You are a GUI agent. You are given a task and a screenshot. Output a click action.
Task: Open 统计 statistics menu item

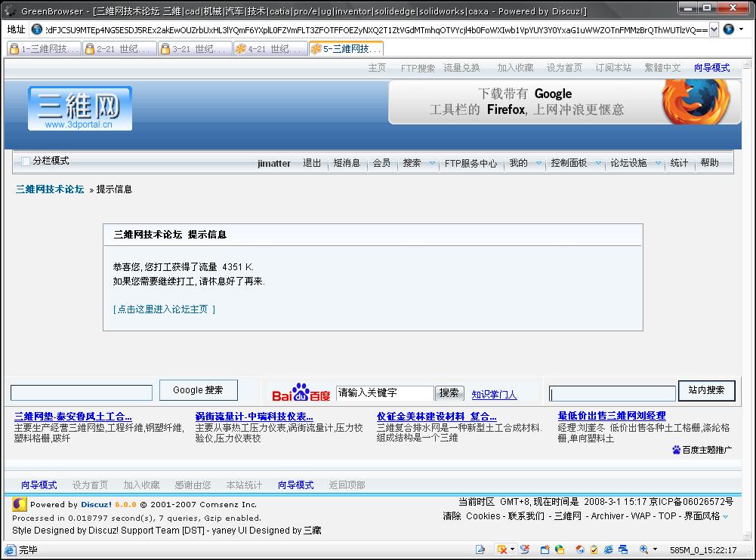coord(679,163)
